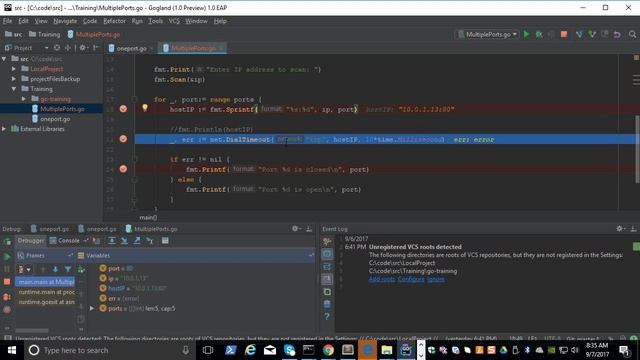Image resolution: width=640 pixels, height=360 pixels.
Task: Expand the projectFilesBackup folder
Action: 14,79
